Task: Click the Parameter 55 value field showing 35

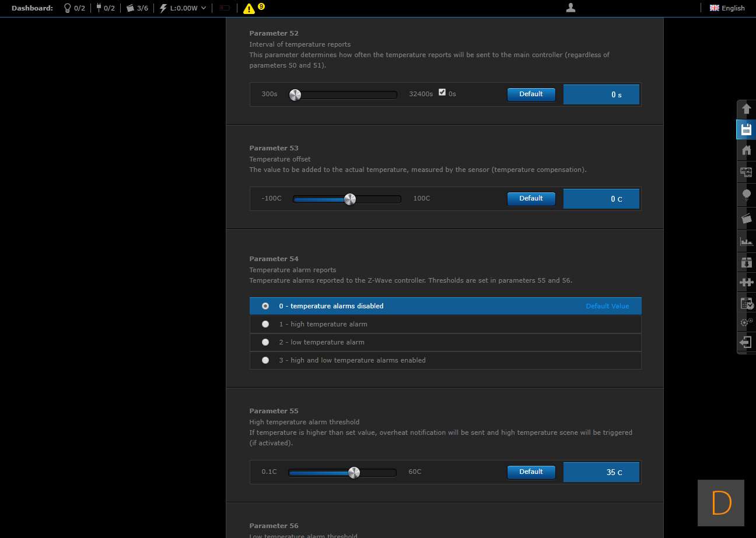Action: 601,472
